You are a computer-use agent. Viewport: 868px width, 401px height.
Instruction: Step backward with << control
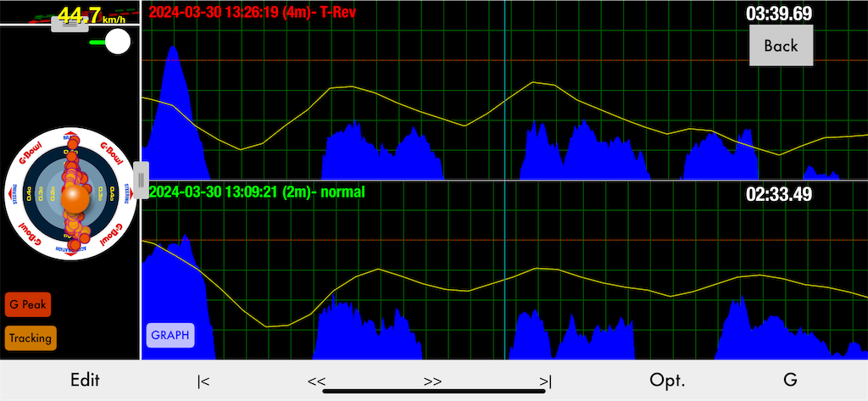317,381
